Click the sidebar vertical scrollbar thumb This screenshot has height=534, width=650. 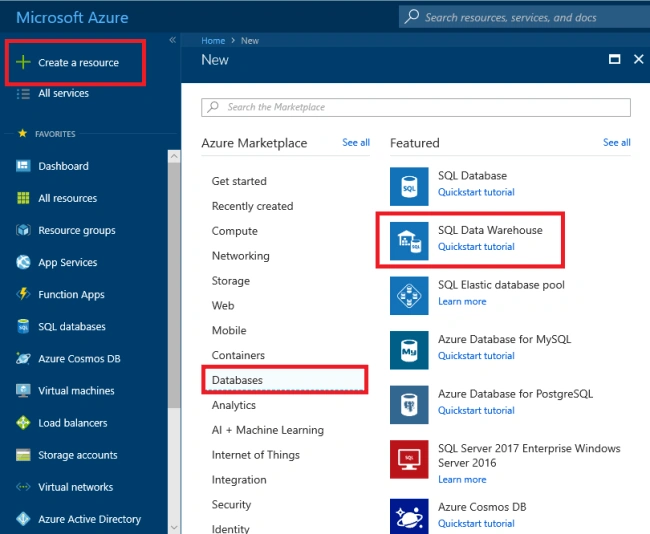click(174, 285)
